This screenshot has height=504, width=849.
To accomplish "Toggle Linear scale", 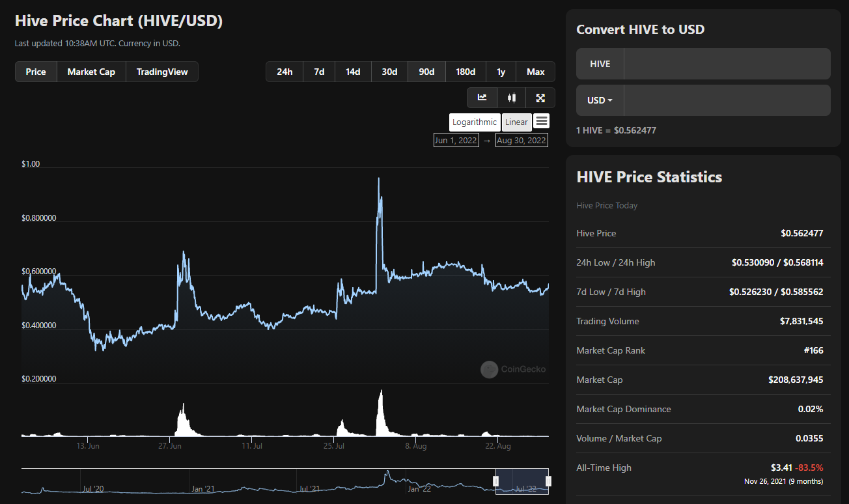I will 517,122.
